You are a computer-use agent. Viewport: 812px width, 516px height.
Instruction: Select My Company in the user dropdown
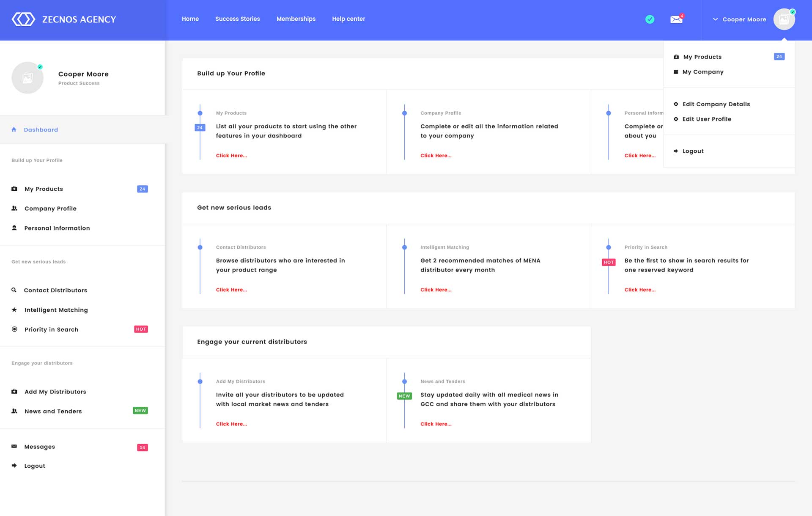[x=702, y=72]
